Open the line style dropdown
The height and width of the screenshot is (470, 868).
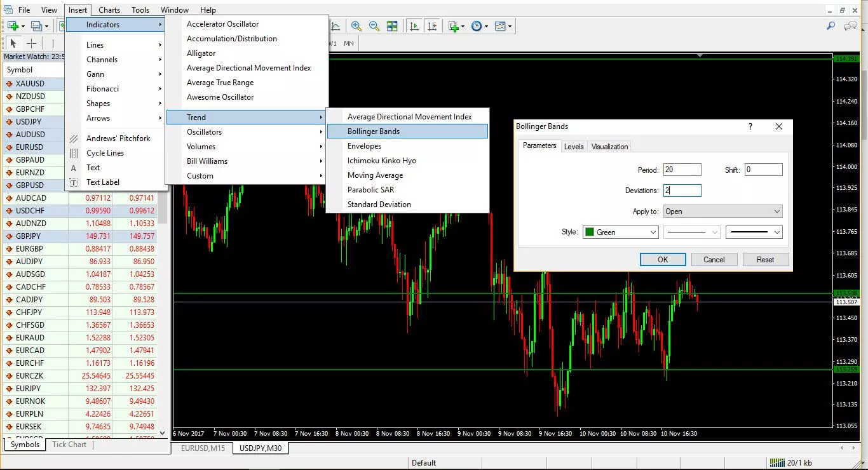[x=691, y=232]
